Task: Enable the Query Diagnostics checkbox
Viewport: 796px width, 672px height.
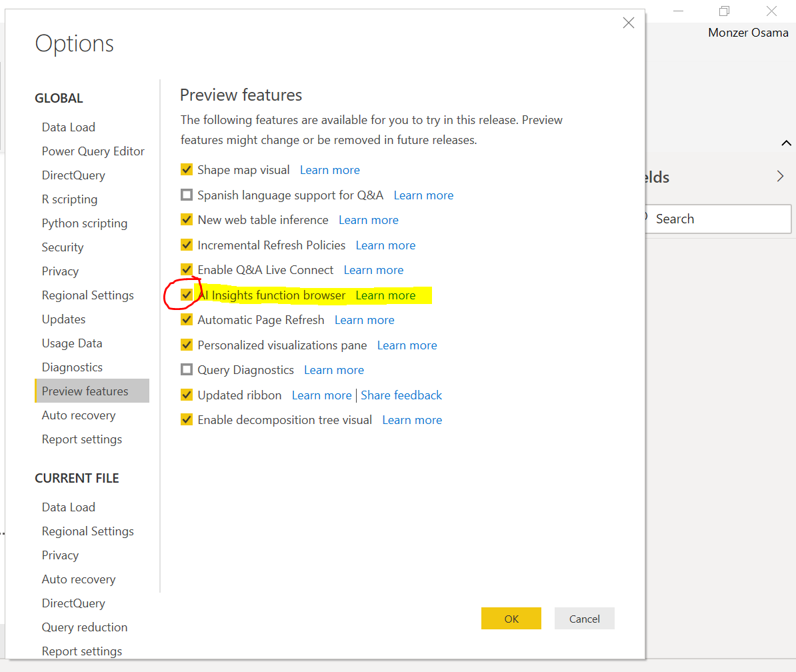Action: pos(187,370)
